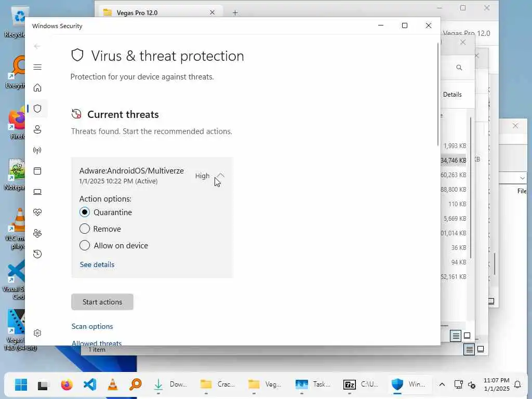Open Windows Security settings gear
The height and width of the screenshot is (399, 532).
click(37, 333)
